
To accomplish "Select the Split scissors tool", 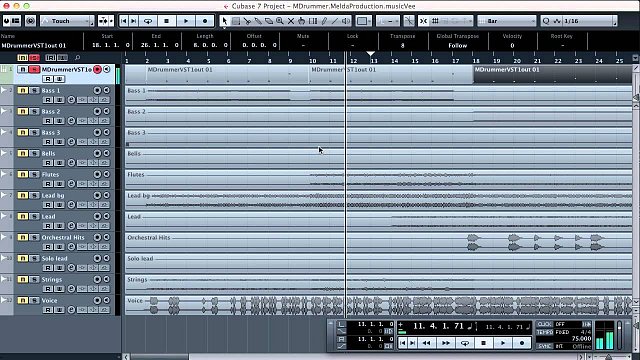I will [x=247, y=21].
